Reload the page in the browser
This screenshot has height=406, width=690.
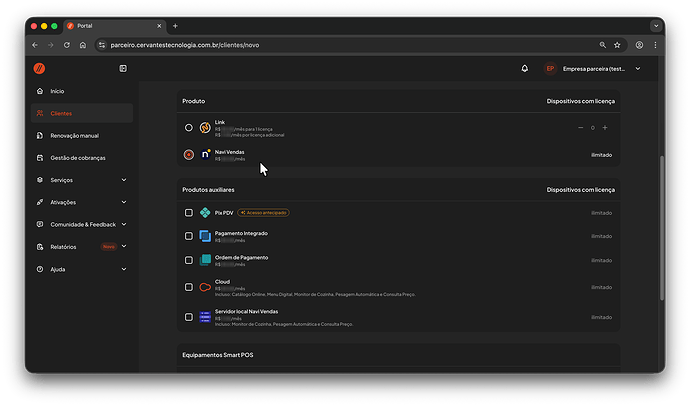[x=67, y=45]
